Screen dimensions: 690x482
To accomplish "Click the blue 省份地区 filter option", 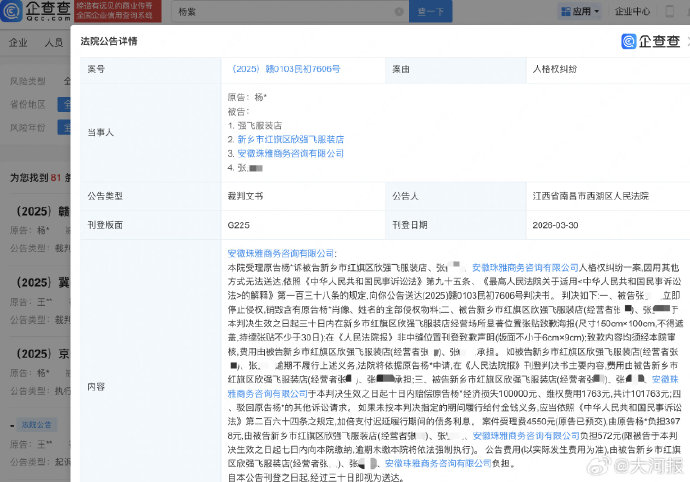I will coord(65,103).
